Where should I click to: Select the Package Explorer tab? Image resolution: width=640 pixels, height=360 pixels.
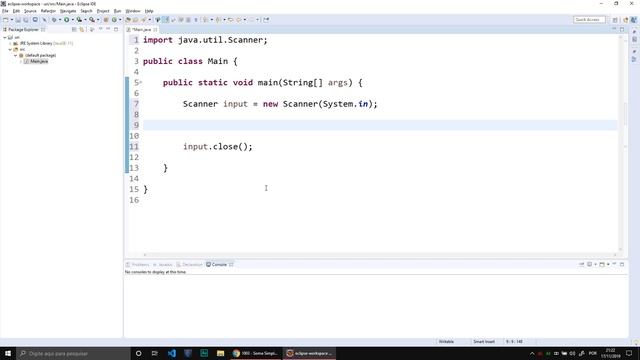pos(23,29)
